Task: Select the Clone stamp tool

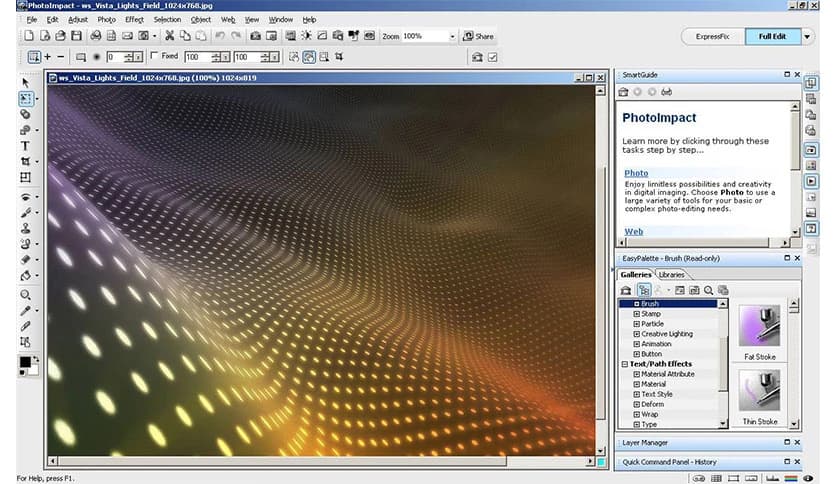Action: point(25,228)
